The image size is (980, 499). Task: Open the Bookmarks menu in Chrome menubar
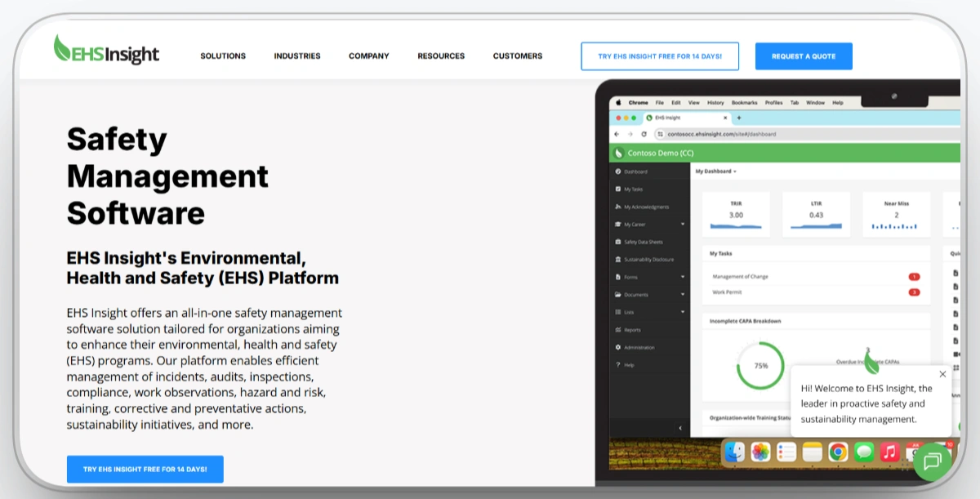coord(745,103)
